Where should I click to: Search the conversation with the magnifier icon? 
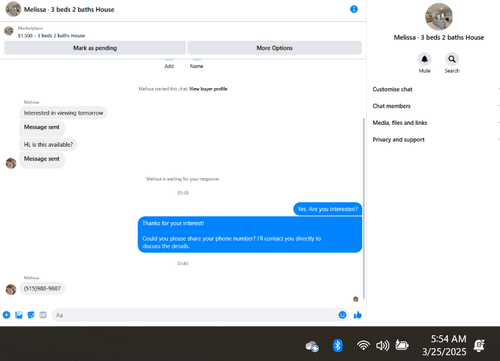tap(452, 59)
